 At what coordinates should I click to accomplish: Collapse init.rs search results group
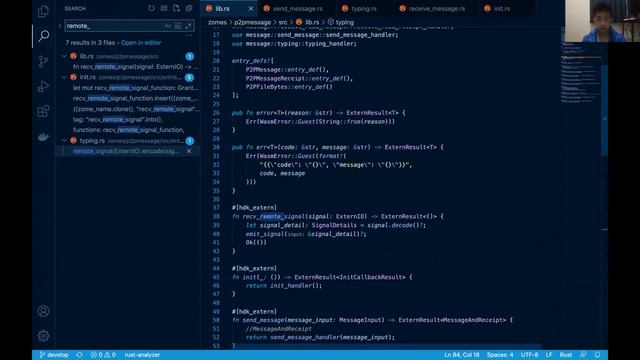click(x=64, y=77)
